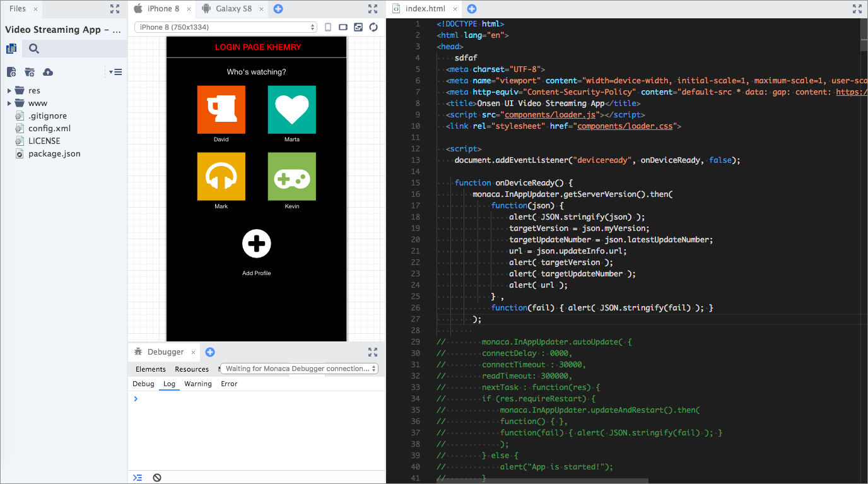Screen dimensions: 868x484
Task: Click line number 27 in the gutter
Action: [415, 319]
